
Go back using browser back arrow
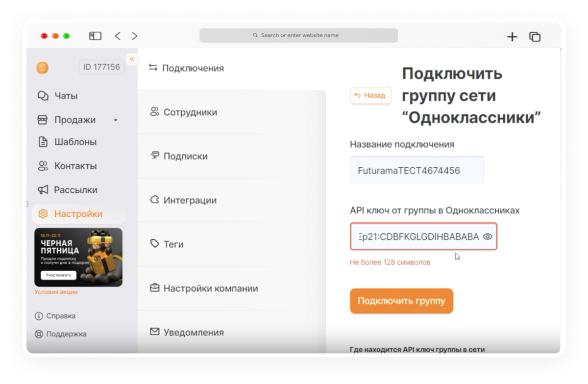point(118,36)
